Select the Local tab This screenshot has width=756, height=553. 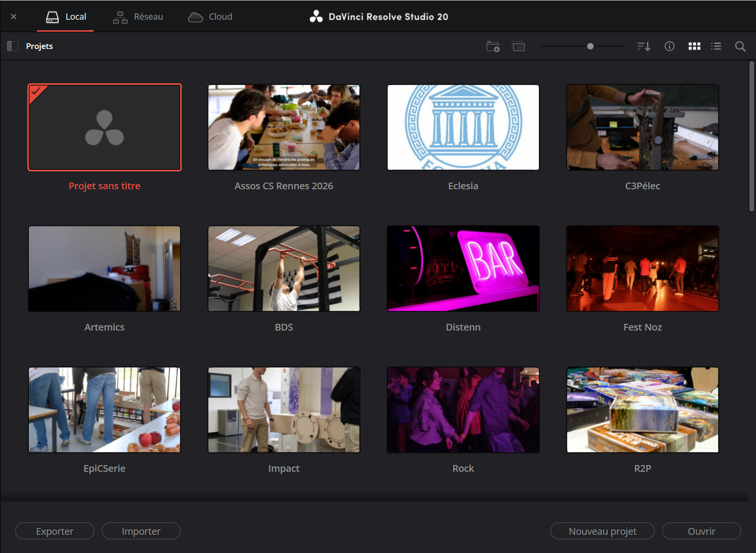66,17
